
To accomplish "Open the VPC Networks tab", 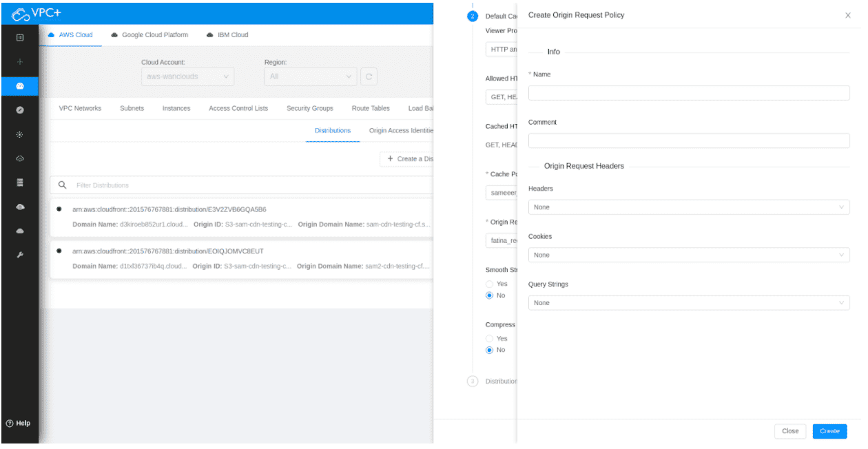I will [80, 108].
